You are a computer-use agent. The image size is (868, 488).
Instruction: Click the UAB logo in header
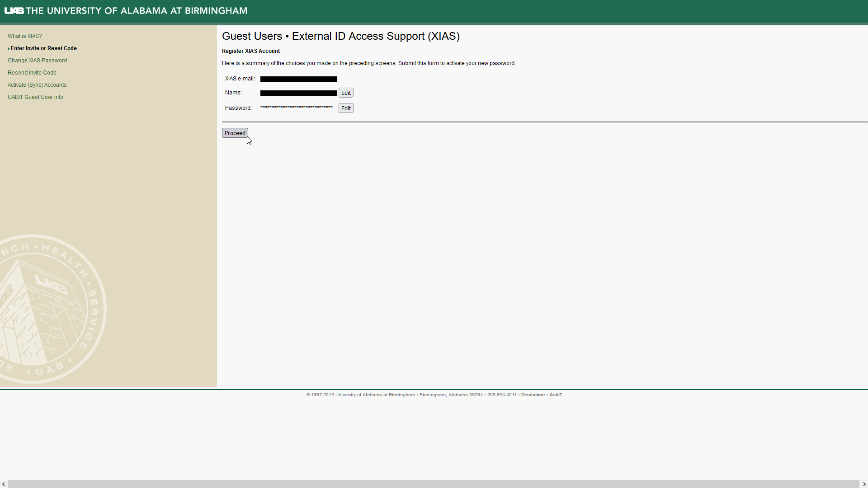point(14,11)
